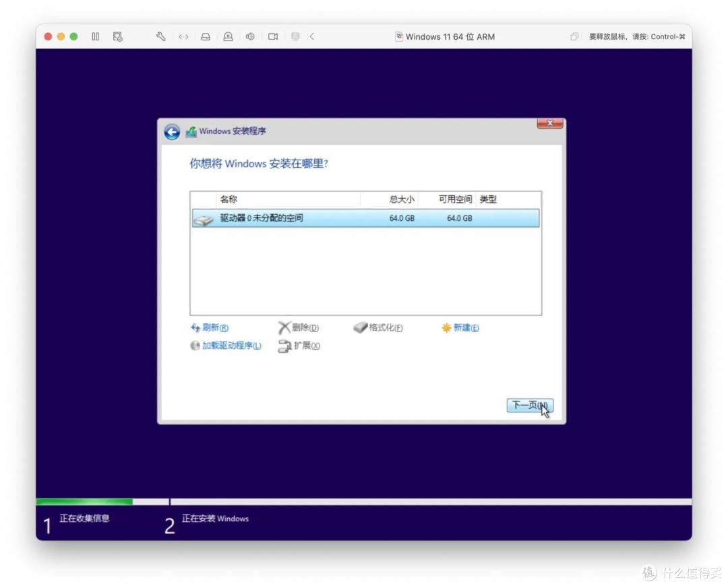Click the 删除(D) delete link
Image resolution: width=728 pixels, height=588 pixels.
(299, 327)
